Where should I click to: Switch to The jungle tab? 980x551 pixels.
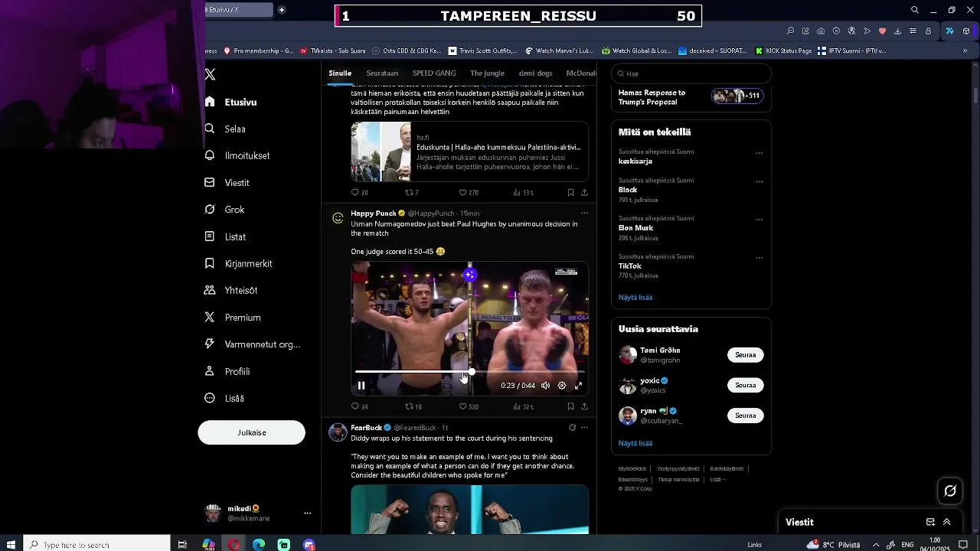click(x=487, y=73)
